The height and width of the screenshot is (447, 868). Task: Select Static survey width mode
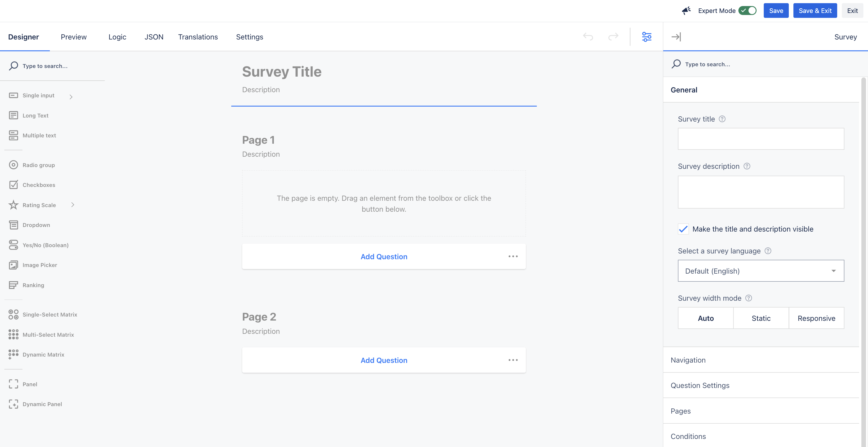(x=761, y=318)
